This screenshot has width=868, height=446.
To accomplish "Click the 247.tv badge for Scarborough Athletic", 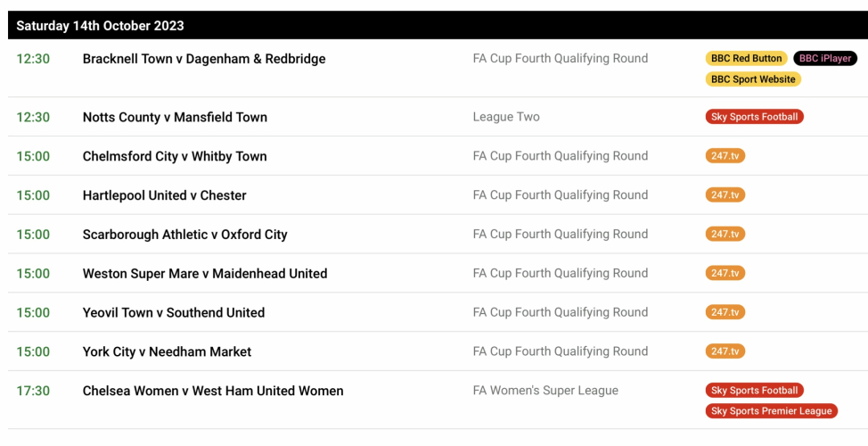I will point(725,235).
